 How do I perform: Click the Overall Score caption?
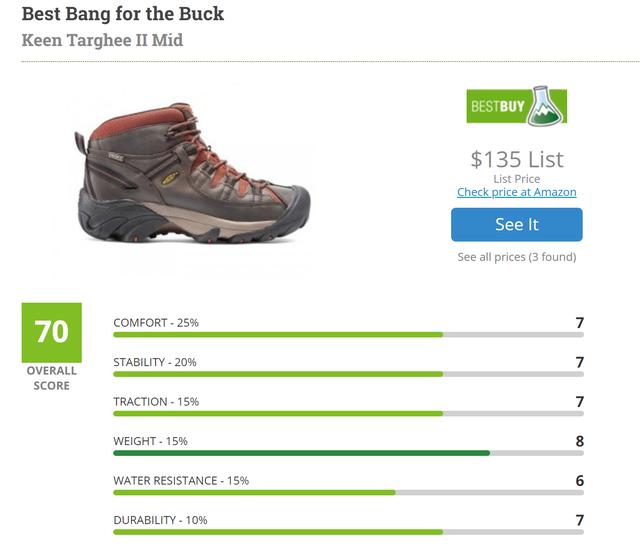click(x=52, y=378)
